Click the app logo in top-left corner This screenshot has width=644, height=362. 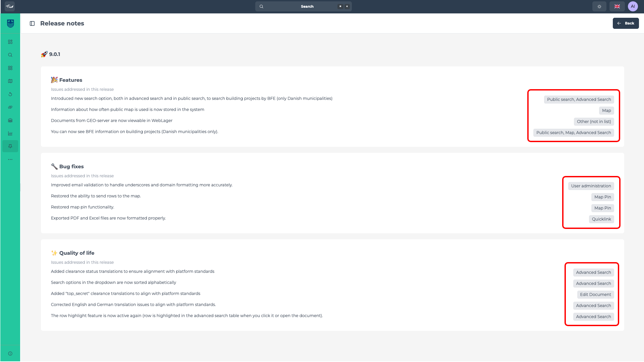point(10,6)
